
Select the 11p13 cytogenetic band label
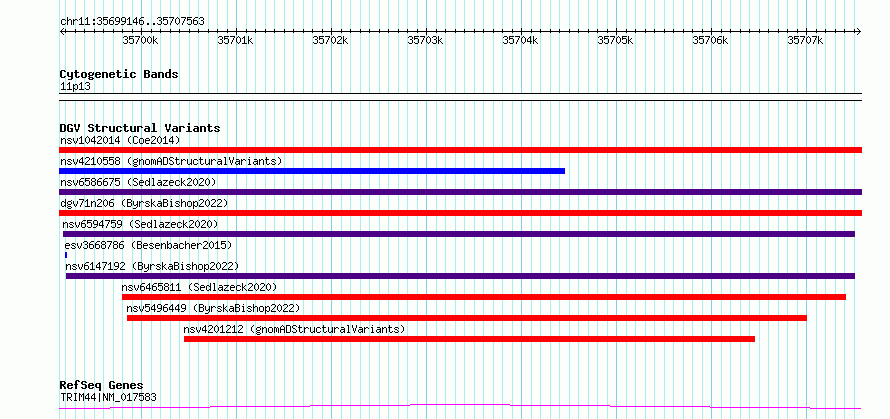(75, 86)
